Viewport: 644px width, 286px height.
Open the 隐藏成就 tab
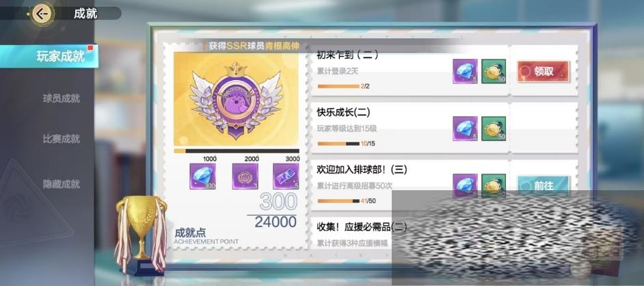(x=61, y=184)
